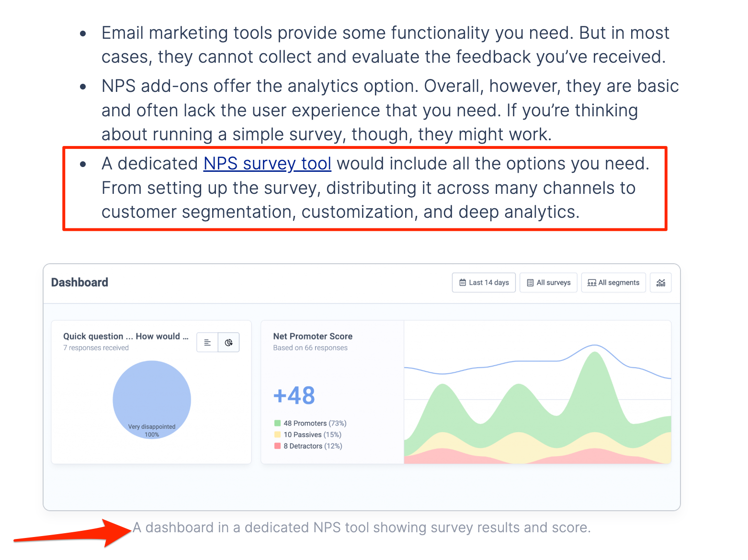Switch to bar list view icon
748x560 pixels.
point(207,342)
